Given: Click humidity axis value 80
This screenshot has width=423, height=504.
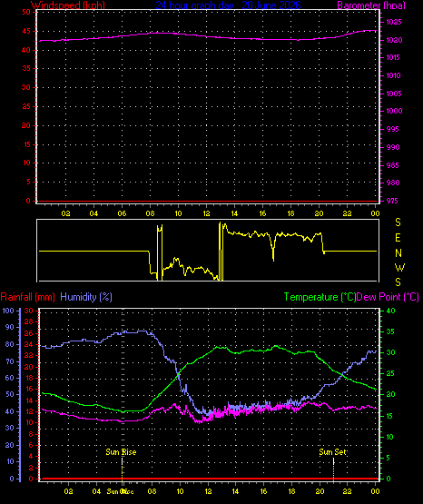Looking at the screenshot, I should [x=10, y=344].
